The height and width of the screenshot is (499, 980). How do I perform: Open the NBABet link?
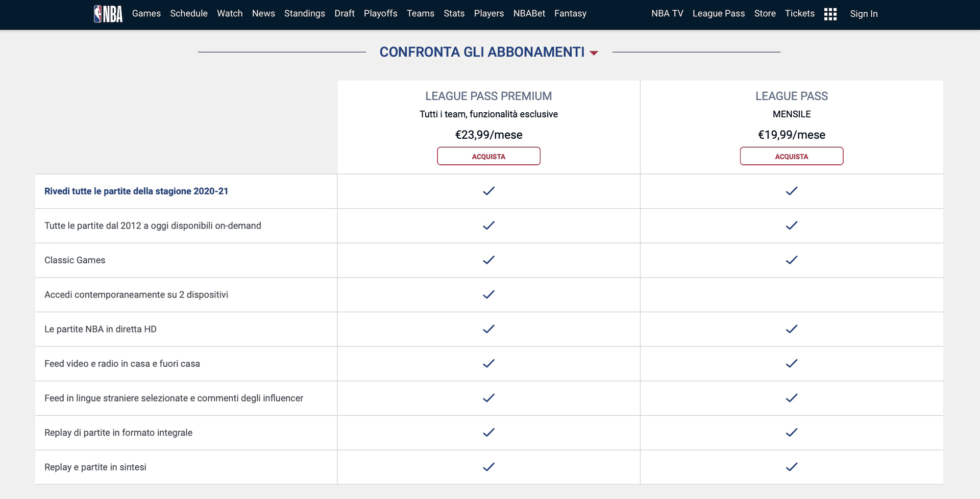[529, 13]
